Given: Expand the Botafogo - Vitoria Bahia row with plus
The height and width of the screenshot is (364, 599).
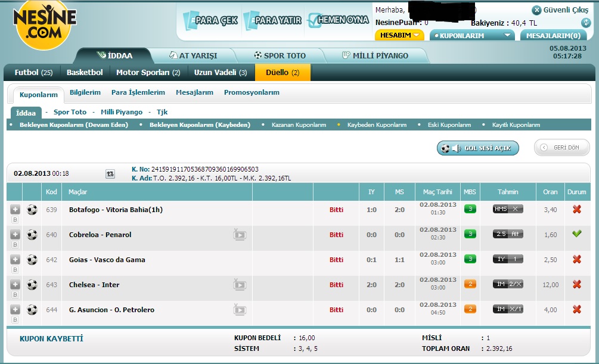Looking at the screenshot, I should 15,209.
